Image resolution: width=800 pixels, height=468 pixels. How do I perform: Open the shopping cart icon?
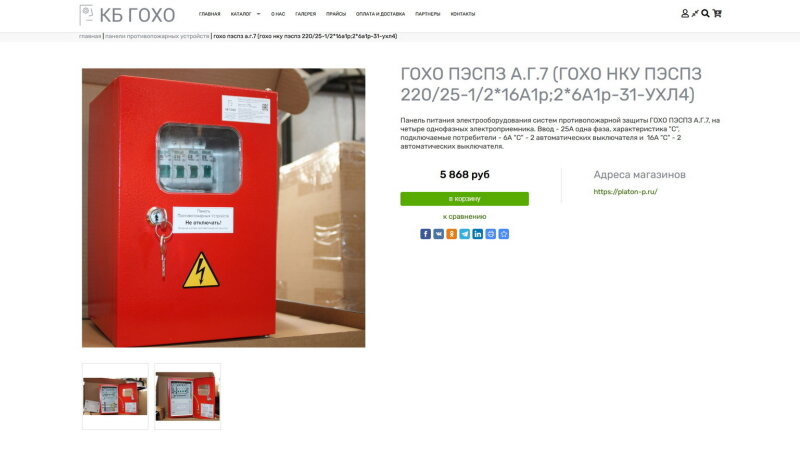[717, 13]
